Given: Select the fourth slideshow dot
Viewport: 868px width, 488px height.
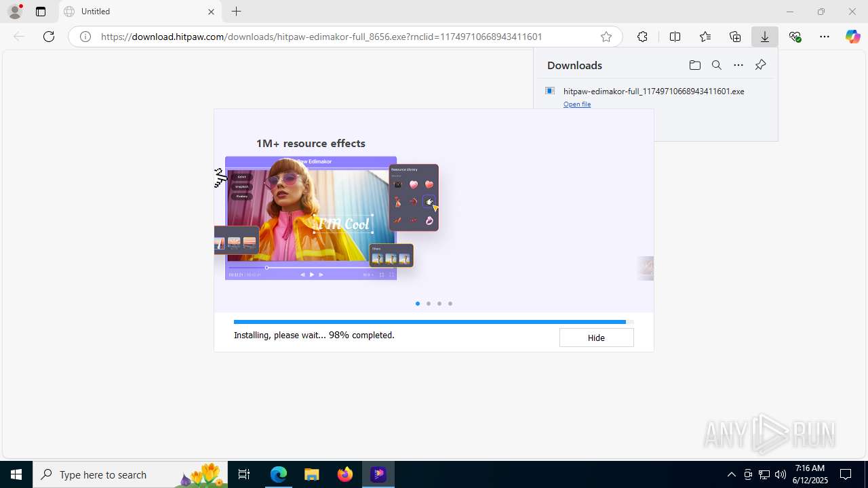Looking at the screenshot, I should point(450,304).
